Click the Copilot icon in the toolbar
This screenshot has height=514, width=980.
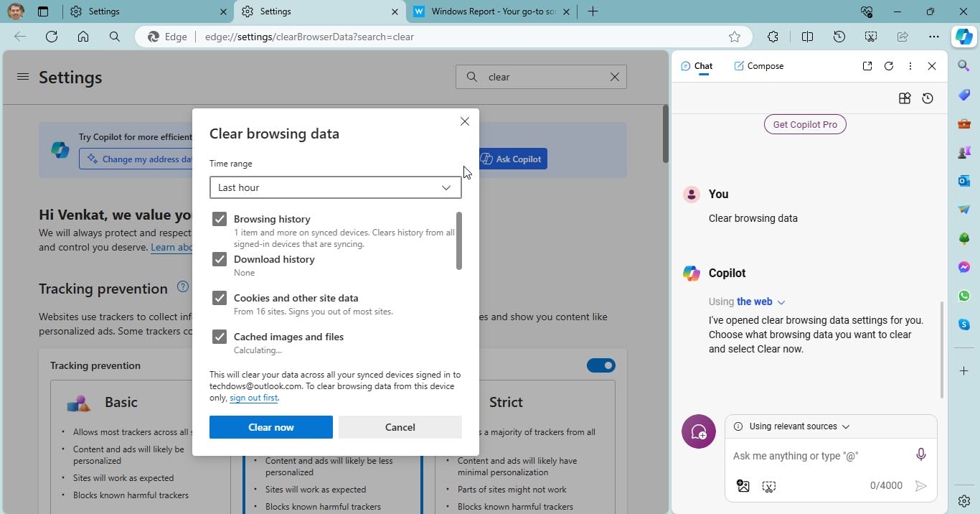pos(963,37)
